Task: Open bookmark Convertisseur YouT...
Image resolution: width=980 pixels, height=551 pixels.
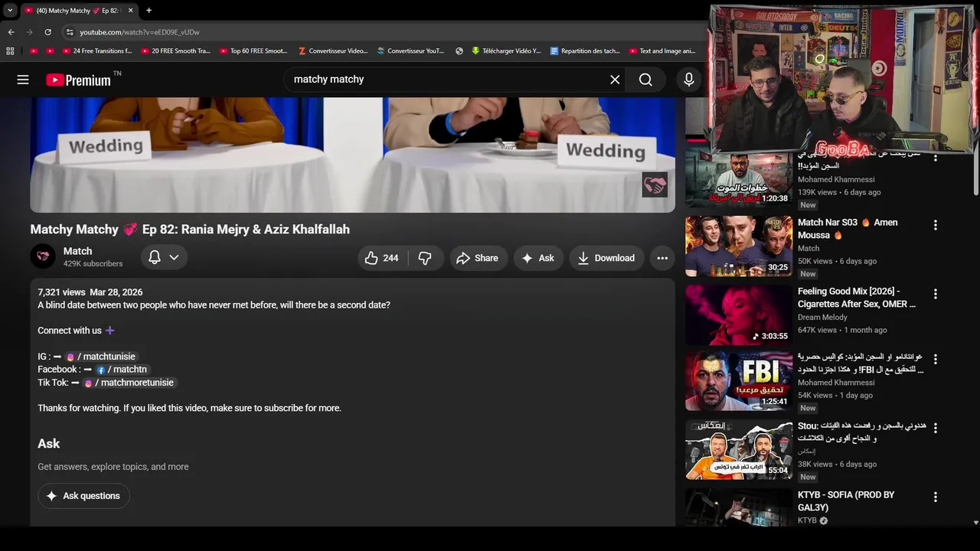Action: pyautogui.click(x=410, y=51)
